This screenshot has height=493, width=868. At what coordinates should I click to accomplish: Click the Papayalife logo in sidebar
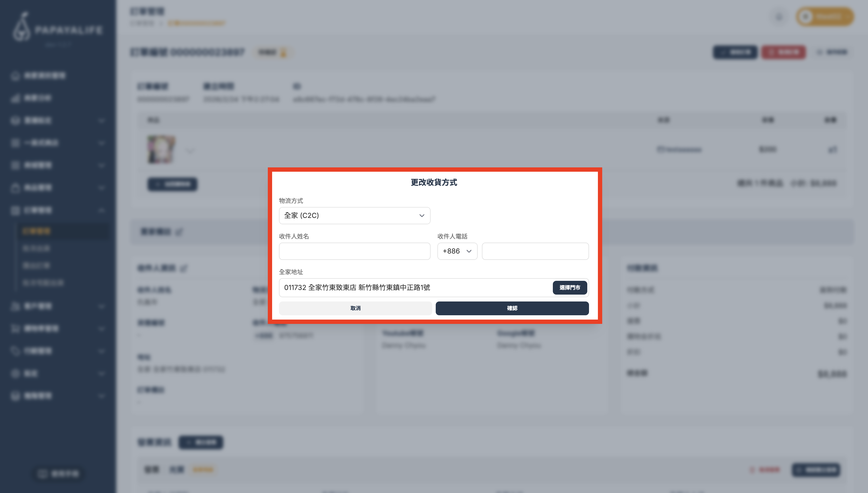[x=57, y=29]
